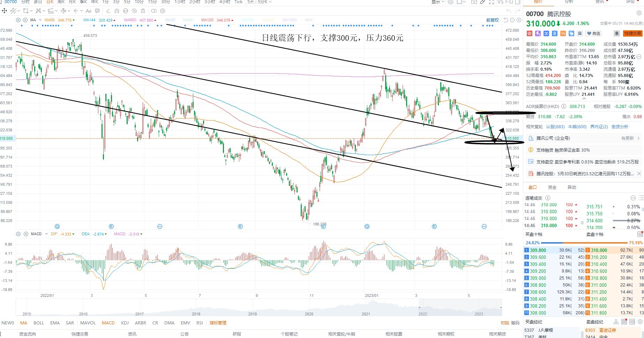The height and width of the screenshot is (338, 644).
Task: Click the pencil draw icon in top bar
Action: [x=482, y=2]
